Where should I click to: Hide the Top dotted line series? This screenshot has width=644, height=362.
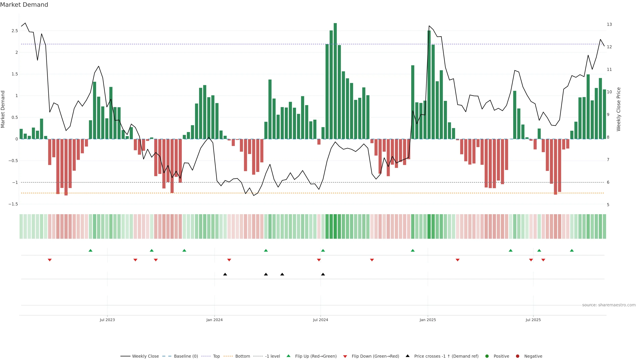216,356
